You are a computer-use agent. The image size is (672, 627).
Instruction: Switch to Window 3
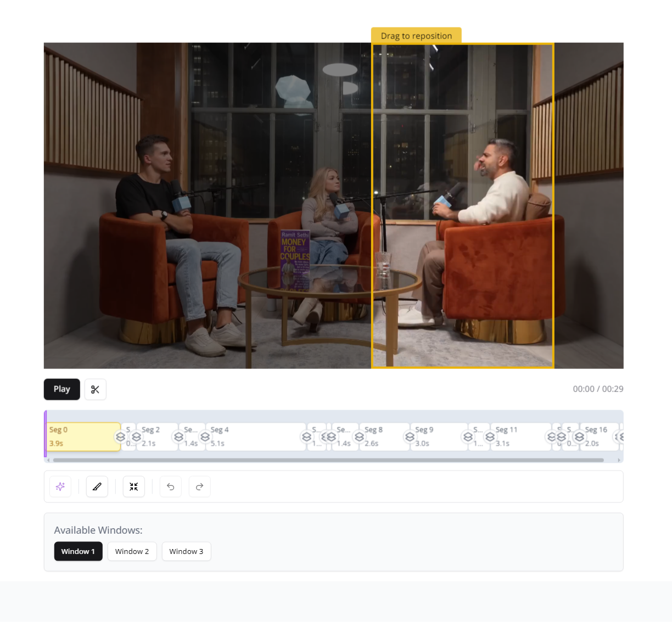click(x=186, y=551)
